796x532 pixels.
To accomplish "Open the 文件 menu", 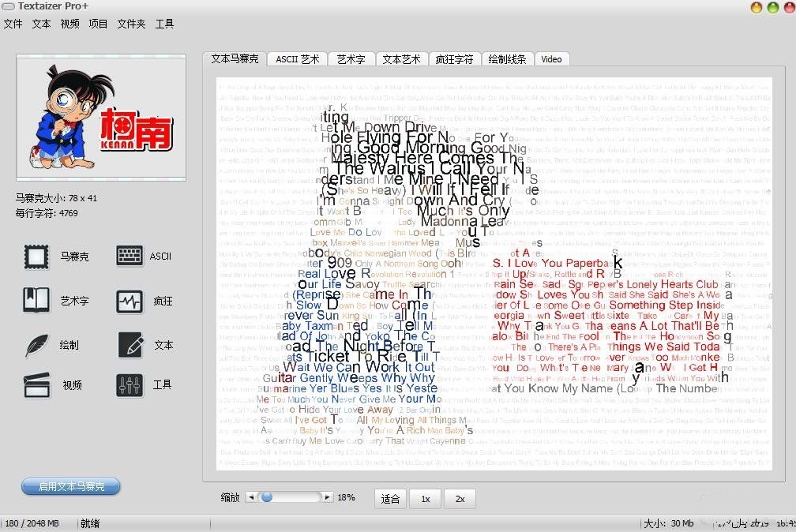I will 13,24.
